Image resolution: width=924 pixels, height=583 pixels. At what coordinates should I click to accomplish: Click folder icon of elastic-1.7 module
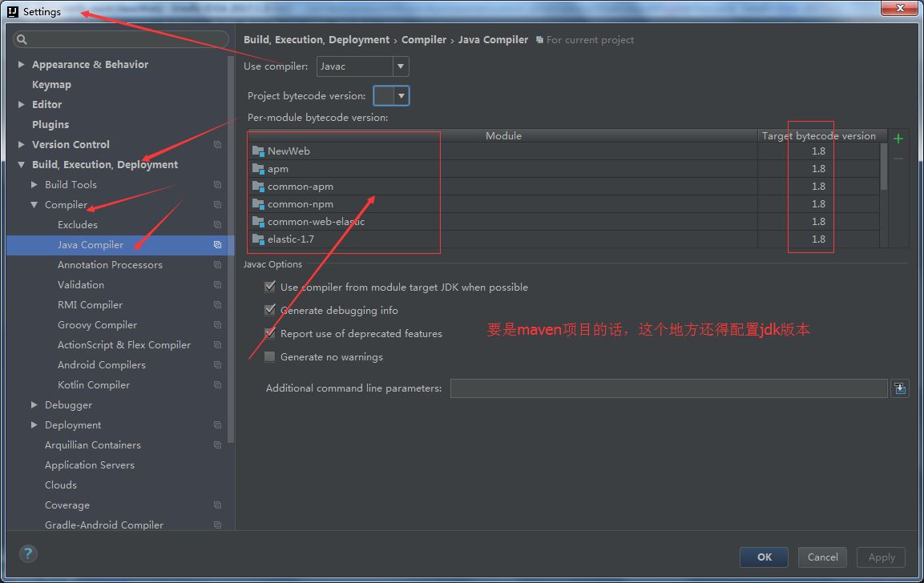[x=258, y=239]
